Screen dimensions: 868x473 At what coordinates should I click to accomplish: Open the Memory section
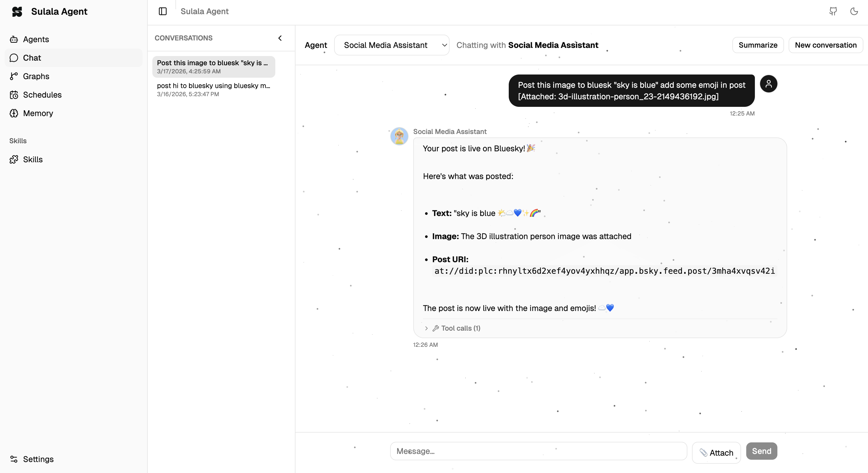[38, 113]
